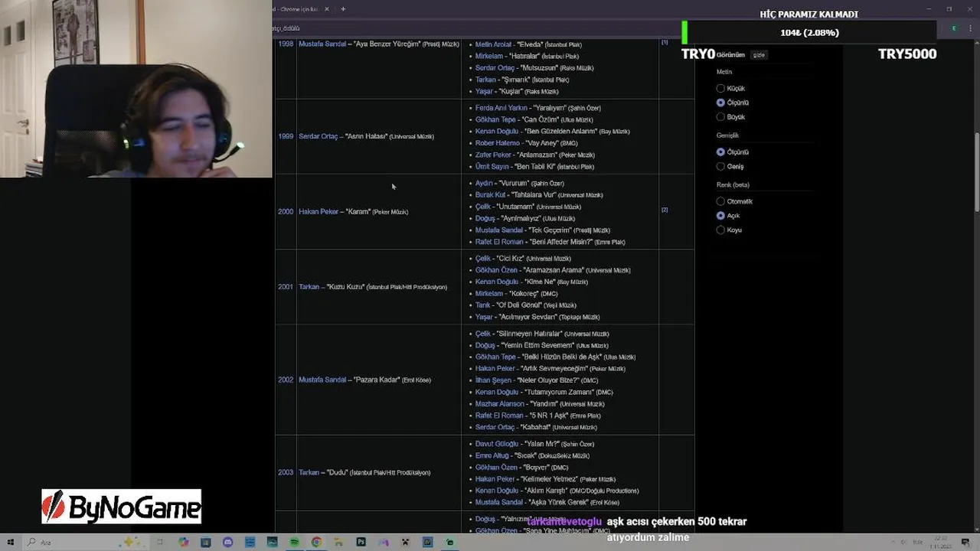The image size is (980, 551).
Task: Open Aydın link beside "Vururum"
Action: [484, 184]
